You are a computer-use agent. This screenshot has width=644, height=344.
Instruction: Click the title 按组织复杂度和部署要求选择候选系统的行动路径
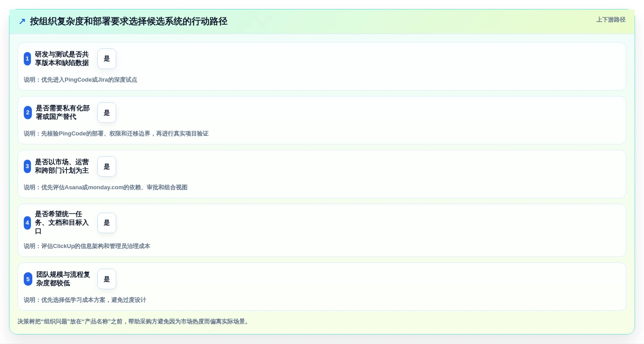pyautogui.click(x=129, y=22)
